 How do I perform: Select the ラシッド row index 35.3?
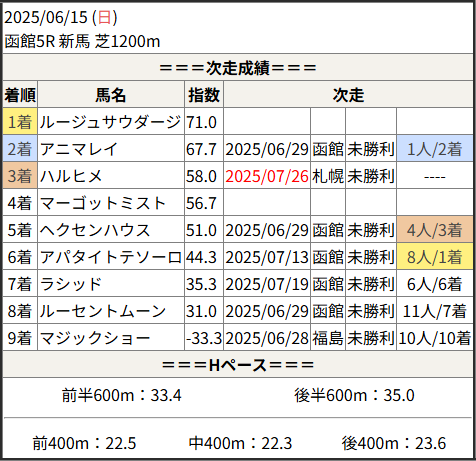(x=201, y=284)
